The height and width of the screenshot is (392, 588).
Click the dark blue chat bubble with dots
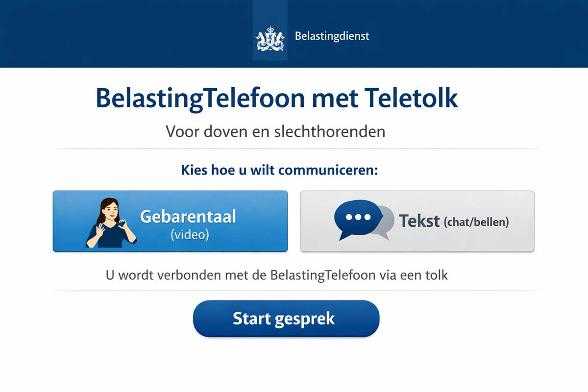[358, 217]
